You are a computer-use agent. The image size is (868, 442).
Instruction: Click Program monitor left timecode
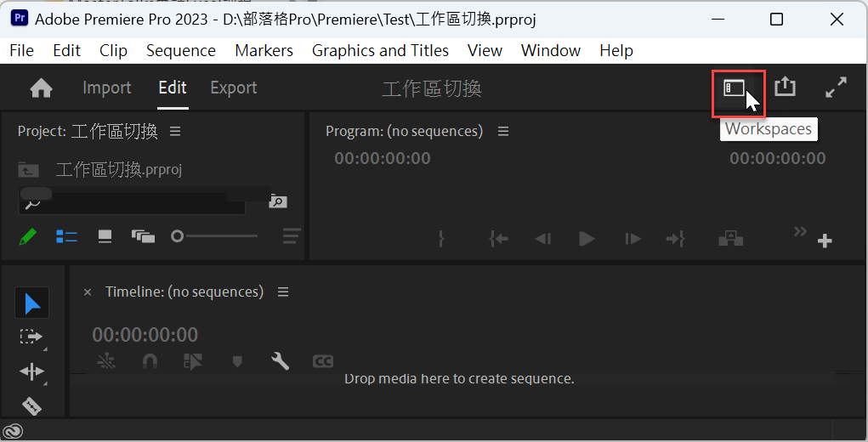click(383, 158)
